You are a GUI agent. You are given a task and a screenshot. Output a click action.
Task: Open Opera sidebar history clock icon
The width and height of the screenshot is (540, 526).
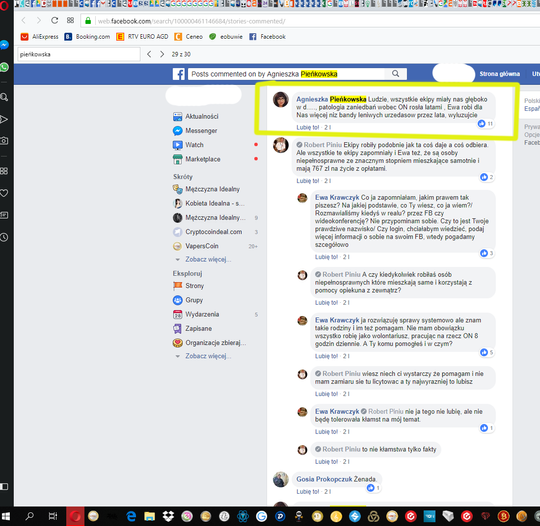[x=4, y=237]
